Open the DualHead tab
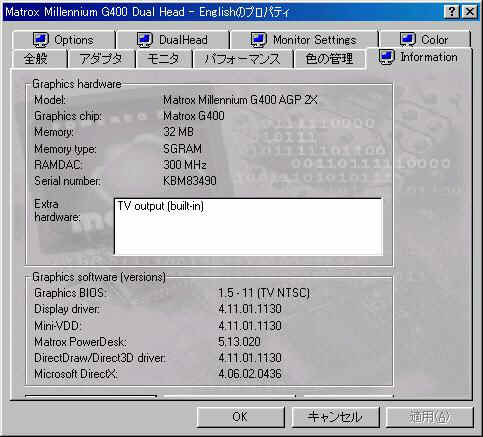This screenshot has height=437, width=483. [173, 40]
